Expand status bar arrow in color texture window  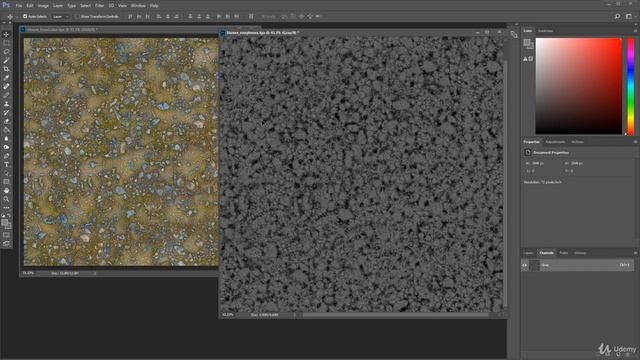pyautogui.click(x=95, y=273)
